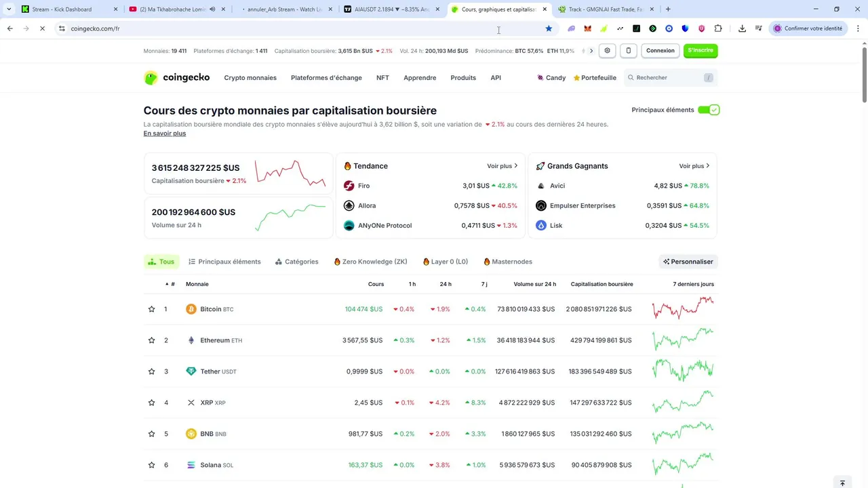
Task: Open the CoinGecko logo home link
Action: (176, 78)
